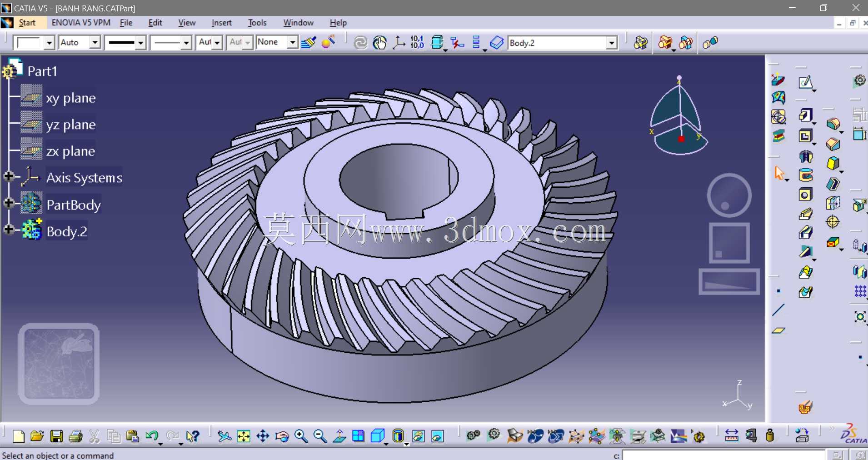Image resolution: width=868 pixels, height=460 pixels.
Task: Open the Tools menu
Action: 257,23
